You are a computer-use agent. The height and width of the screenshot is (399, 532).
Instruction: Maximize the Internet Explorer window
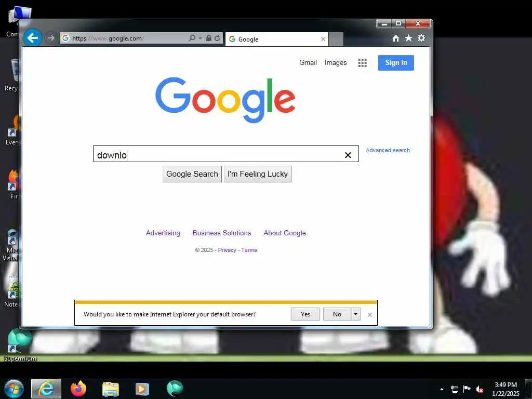click(398, 24)
